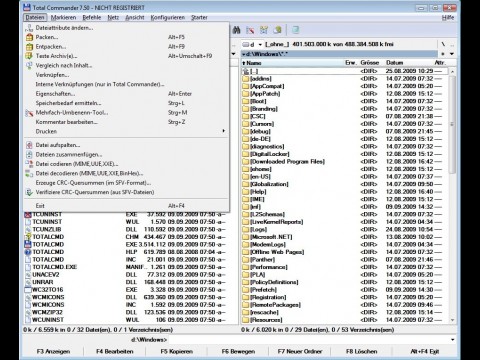
Task: Click the d:\Windows\*.* path bar
Action: point(339,54)
